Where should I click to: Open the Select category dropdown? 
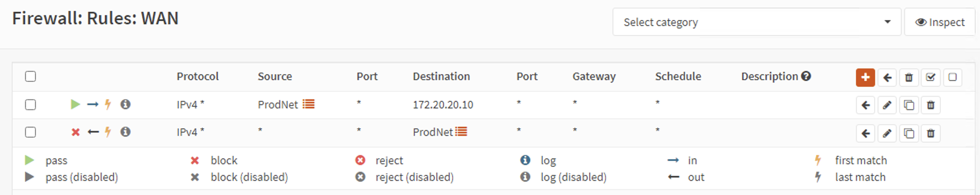[x=757, y=22]
